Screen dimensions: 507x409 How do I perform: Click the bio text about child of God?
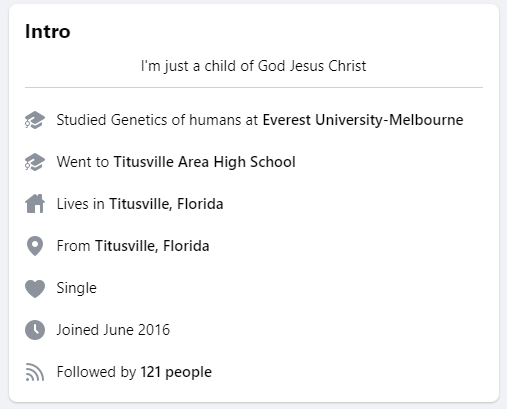(x=254, y=66)
